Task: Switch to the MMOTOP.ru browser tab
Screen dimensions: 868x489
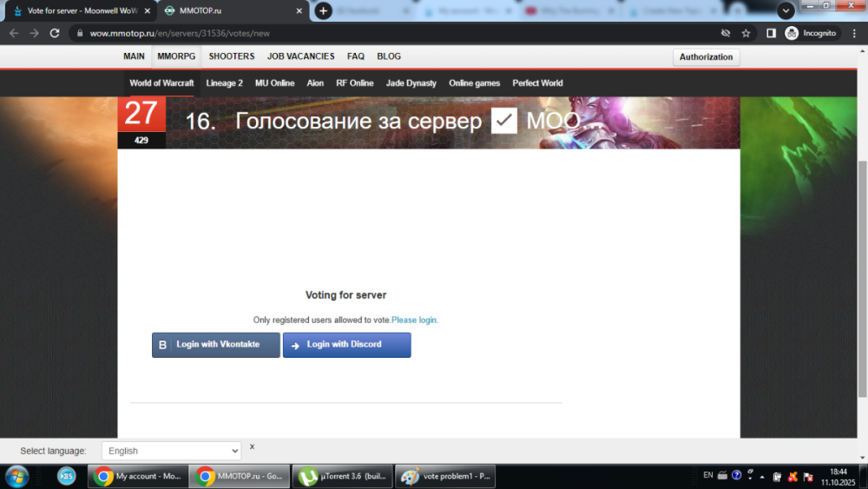Action: [x=234, y=11]
